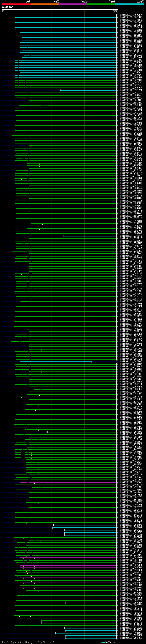Open the UniRef100_O48657 hit label
The width and height of the screenshot is (146, 644).
point(131,435)
